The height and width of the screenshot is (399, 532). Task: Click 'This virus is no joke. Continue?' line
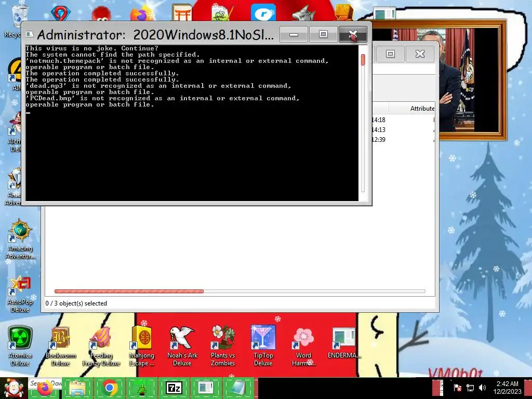[x=92, y=48]
